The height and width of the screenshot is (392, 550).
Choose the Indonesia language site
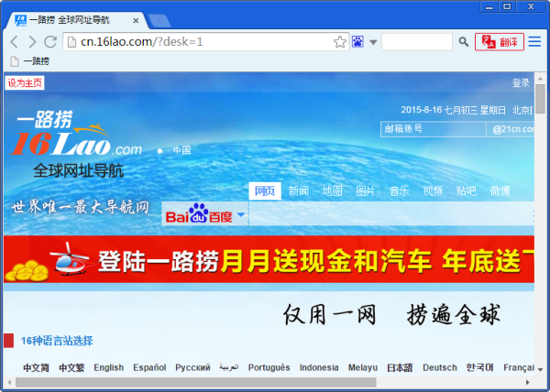pos(319,367)
